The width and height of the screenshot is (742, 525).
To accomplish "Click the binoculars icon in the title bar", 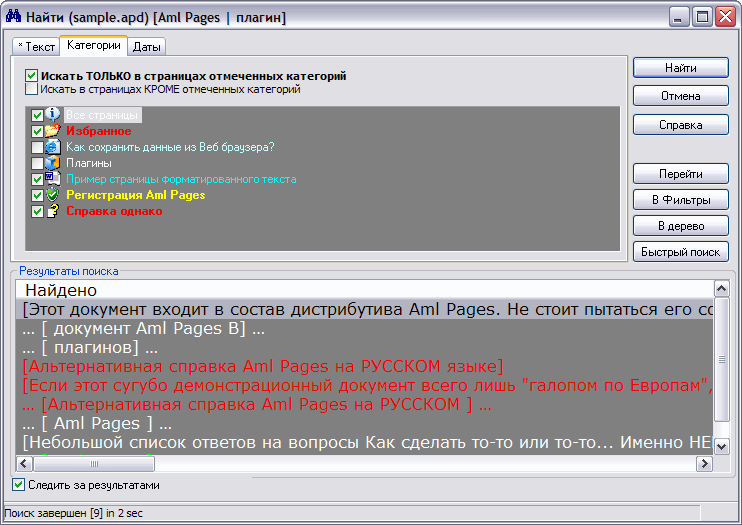I will (x=13, y=17).
